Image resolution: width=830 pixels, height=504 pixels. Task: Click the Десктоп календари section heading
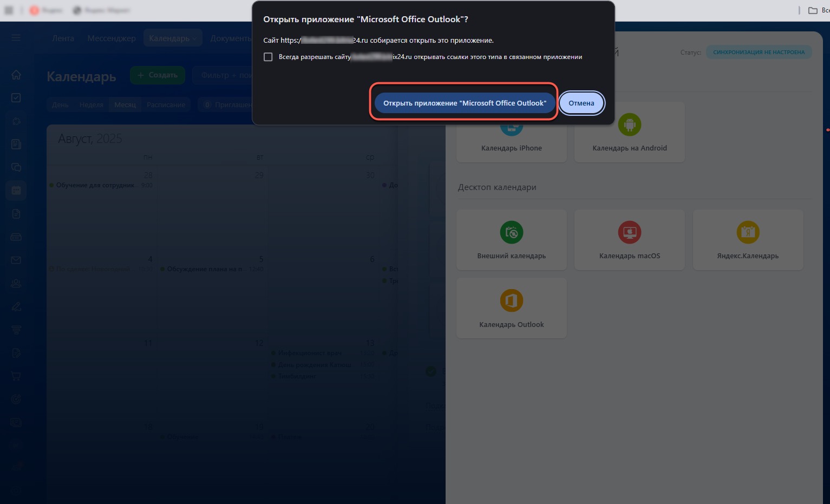pos(497,187)
